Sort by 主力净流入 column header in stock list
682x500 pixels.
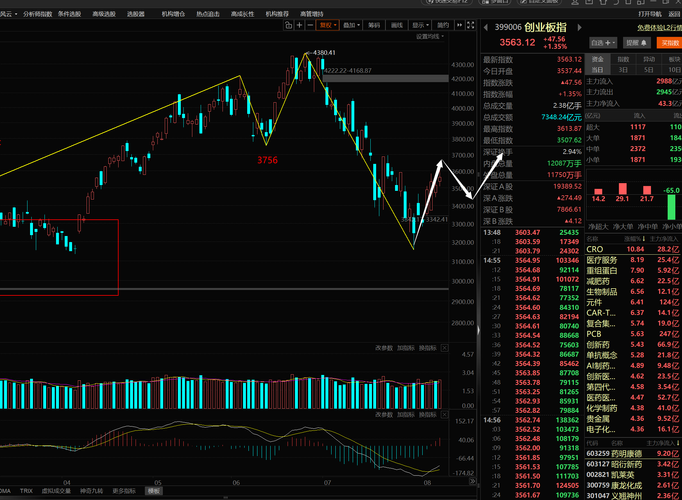point(662,443)
